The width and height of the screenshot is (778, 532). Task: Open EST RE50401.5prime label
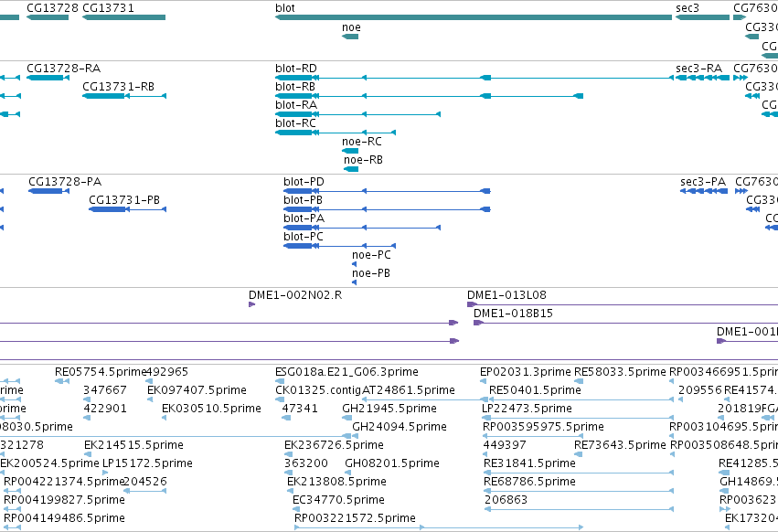[x=535, y=390]
